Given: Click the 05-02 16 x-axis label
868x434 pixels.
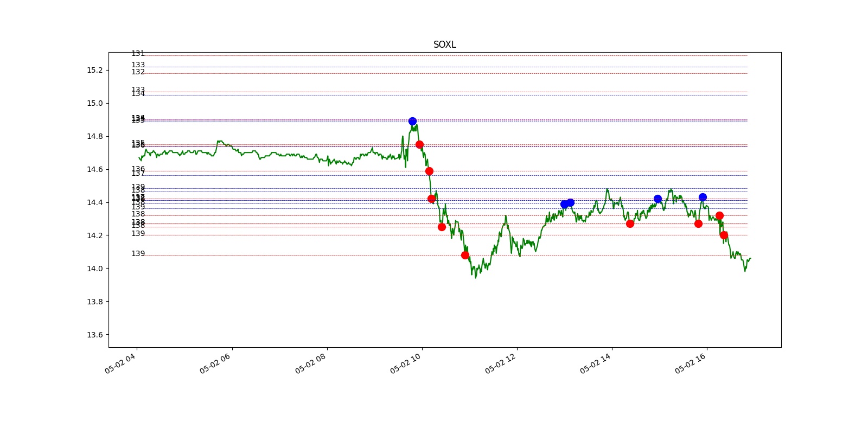Looking at the screenshot, I should pyautogui.click(x=690, y=363).
